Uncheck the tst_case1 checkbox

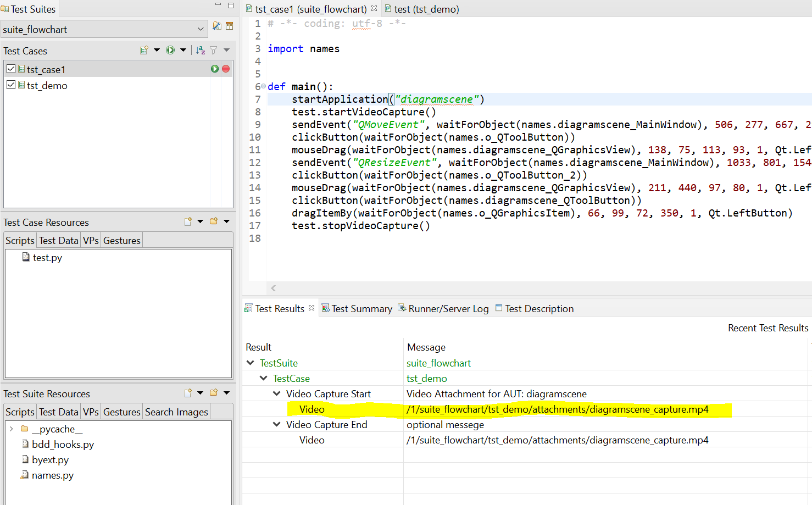10,69
